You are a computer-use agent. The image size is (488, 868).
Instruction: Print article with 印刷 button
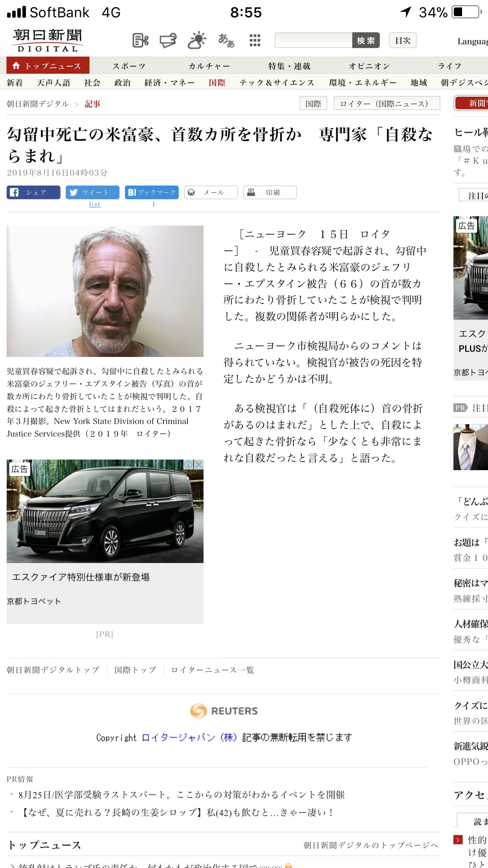coord(270,192)
